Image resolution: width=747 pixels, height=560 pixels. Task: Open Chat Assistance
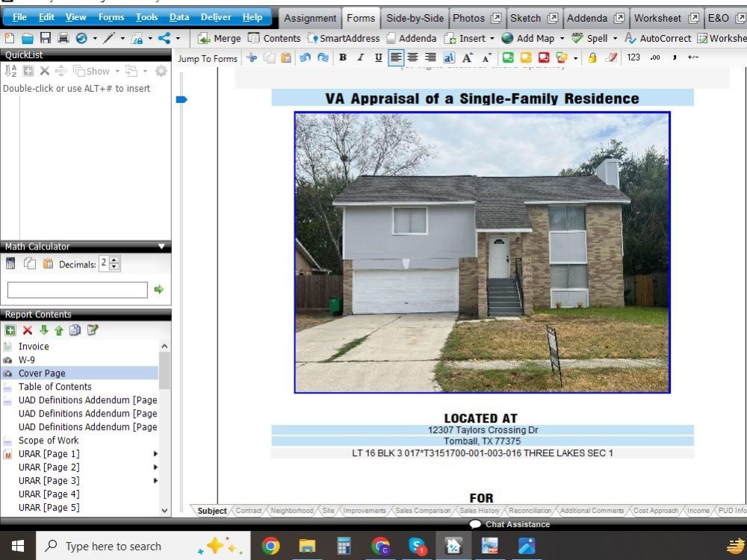coord(509,524)
